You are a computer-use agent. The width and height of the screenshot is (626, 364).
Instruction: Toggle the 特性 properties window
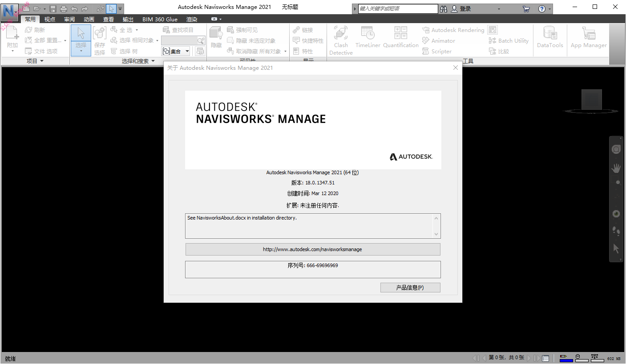pos(303,51)
